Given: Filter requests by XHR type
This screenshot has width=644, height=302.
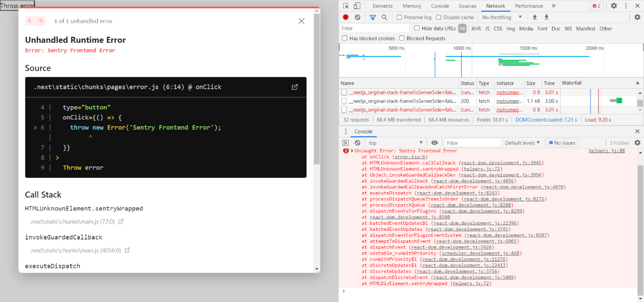Looking at the screenshot, I should pos(476,28).
